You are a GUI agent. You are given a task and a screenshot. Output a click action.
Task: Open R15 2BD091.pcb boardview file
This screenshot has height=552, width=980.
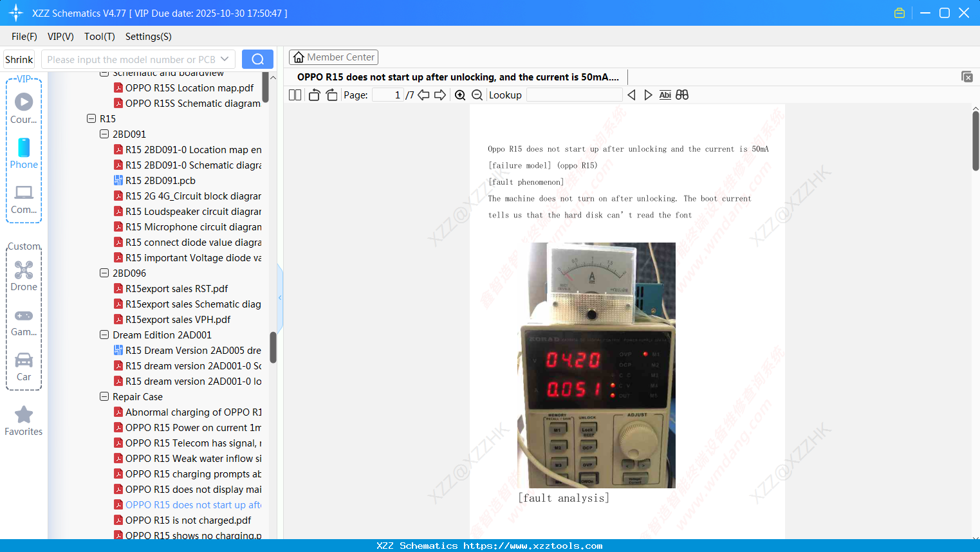click(x=160, y=181)
